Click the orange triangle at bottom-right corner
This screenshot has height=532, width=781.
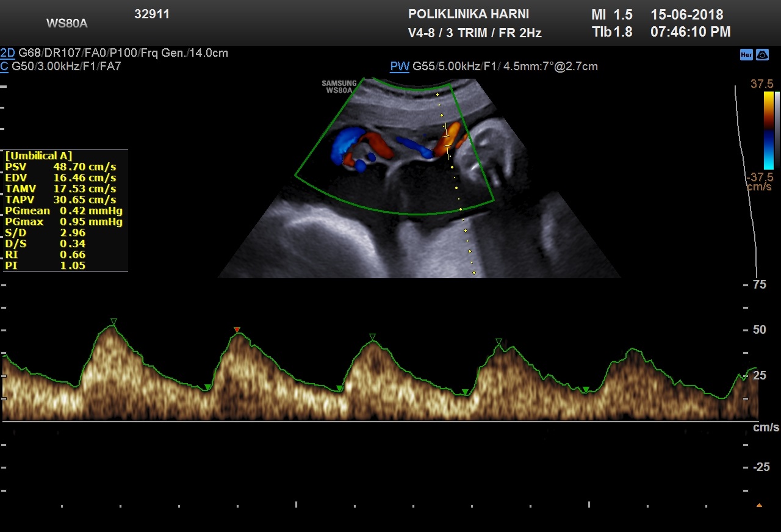759,505
